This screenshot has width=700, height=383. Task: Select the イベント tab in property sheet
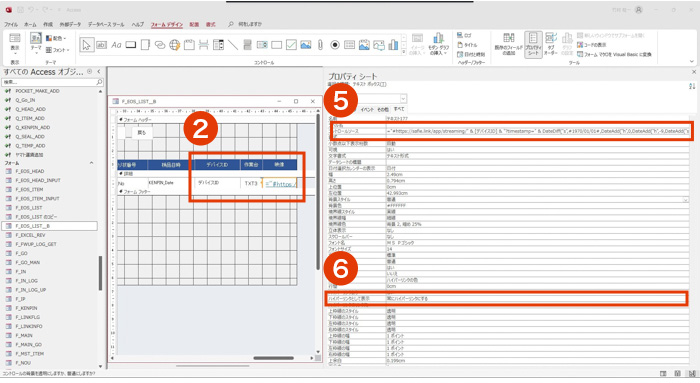click(367, 109)
